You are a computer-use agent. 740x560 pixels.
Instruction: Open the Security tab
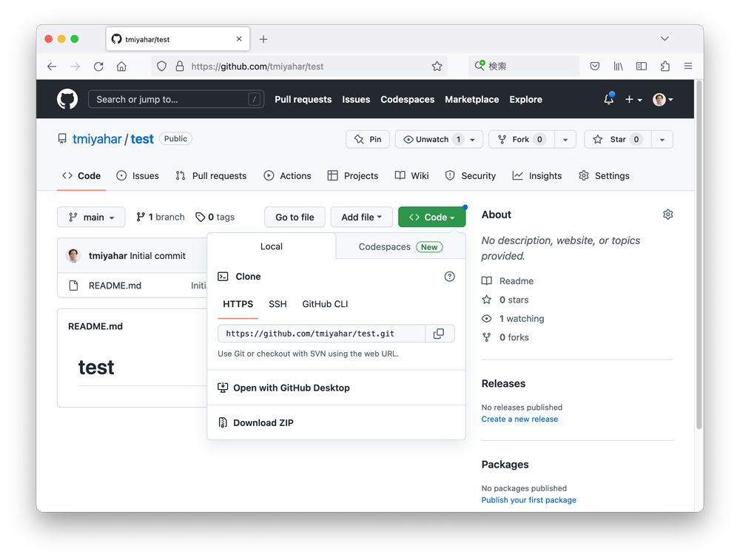(471, 176)
